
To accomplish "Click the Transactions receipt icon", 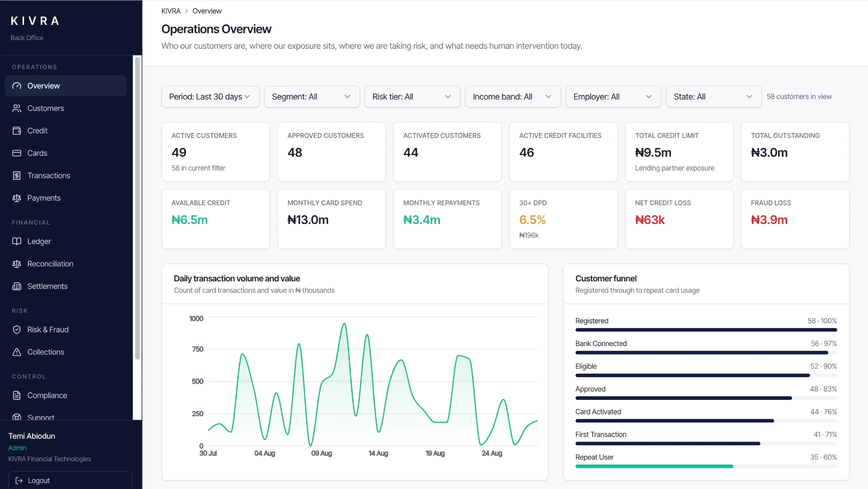I will point(17,176).
